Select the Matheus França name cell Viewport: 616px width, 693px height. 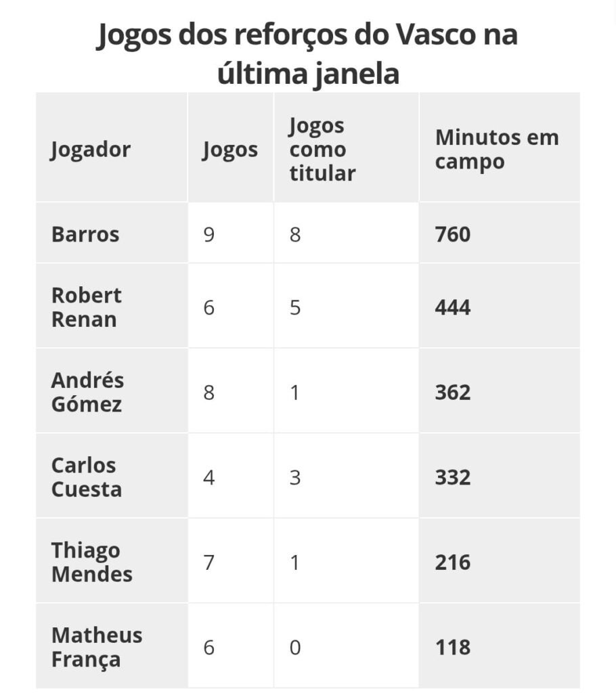pyautogui.click(x=97, y=647)
